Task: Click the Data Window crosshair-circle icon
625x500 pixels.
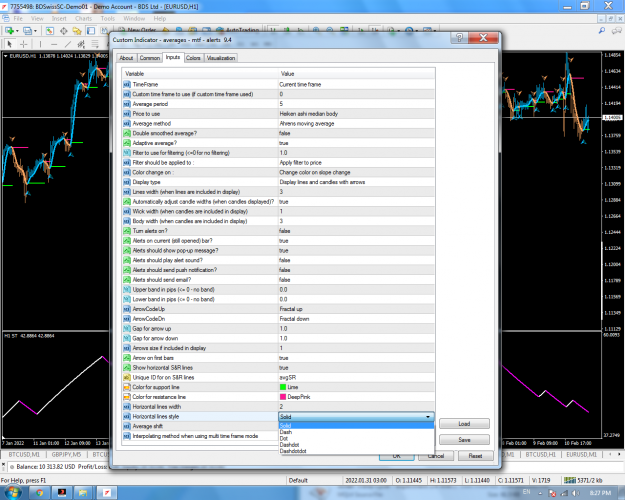Action: 63,31
